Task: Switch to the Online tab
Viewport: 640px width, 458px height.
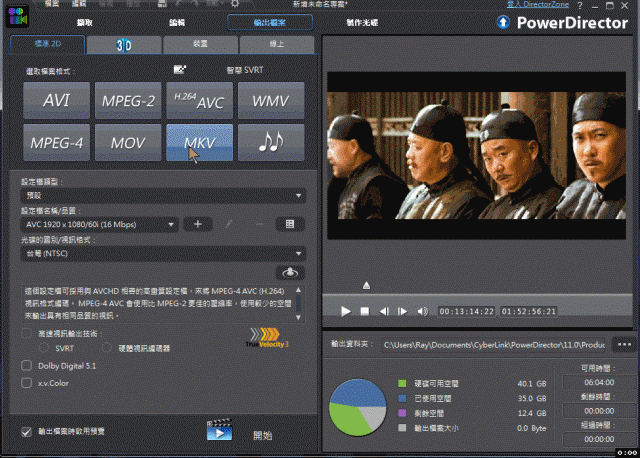Action: [x=277, y=45]
